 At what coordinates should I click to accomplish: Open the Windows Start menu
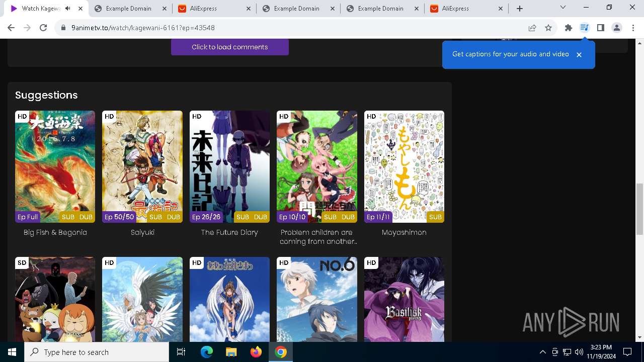(x=12, y=352)
